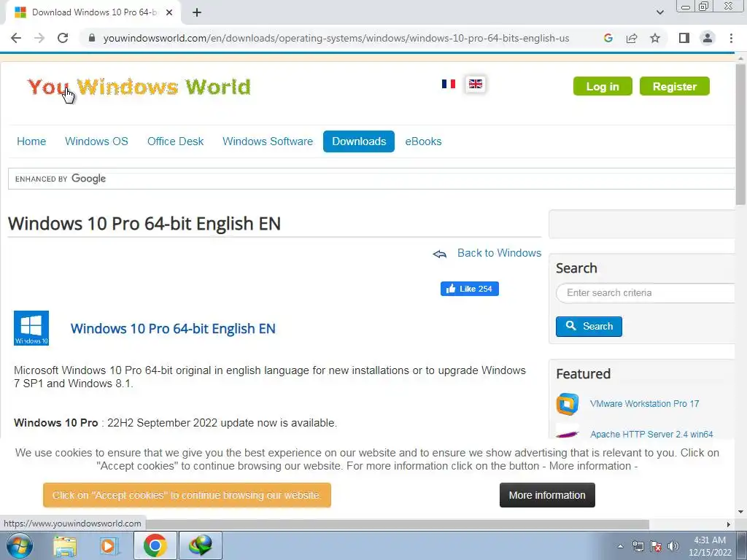This screenshot has width=747, height=560.
Task: Click the VMware Workstation Pro 17 icon
Action: pos(568,404)
